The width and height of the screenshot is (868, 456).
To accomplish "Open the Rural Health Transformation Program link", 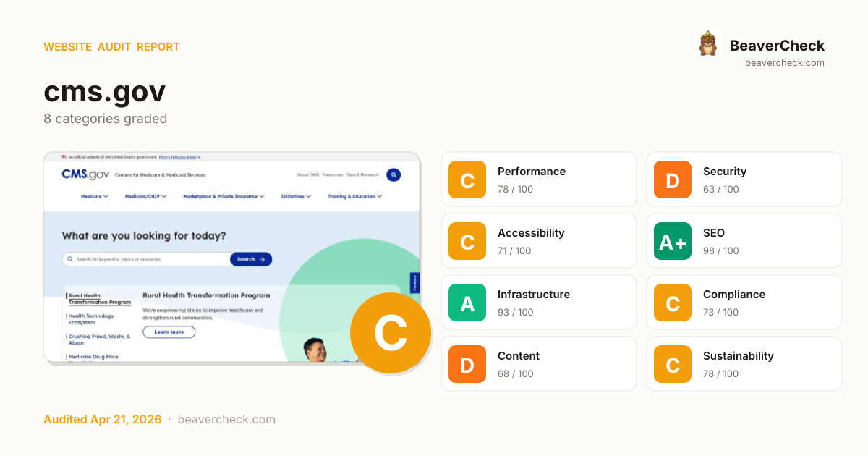I will pyautogui.click(x=100, y=299).
